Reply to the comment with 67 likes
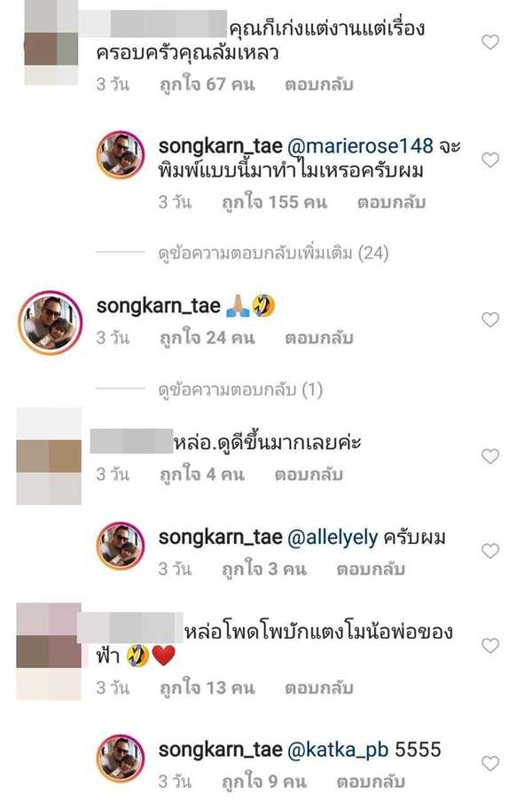 [x=319, y=84]
